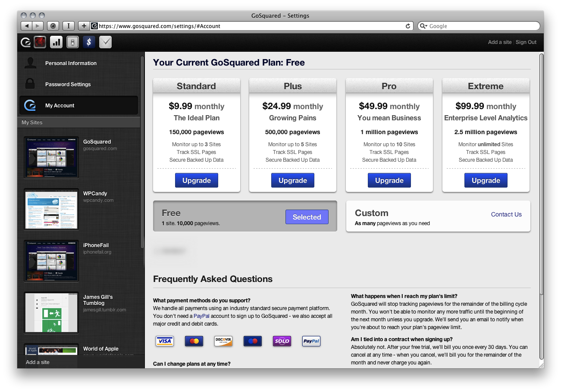Open the red radar dashboard icon
Image resolution: width=561 pixels, height=392 pixels.
pos(40,42)
